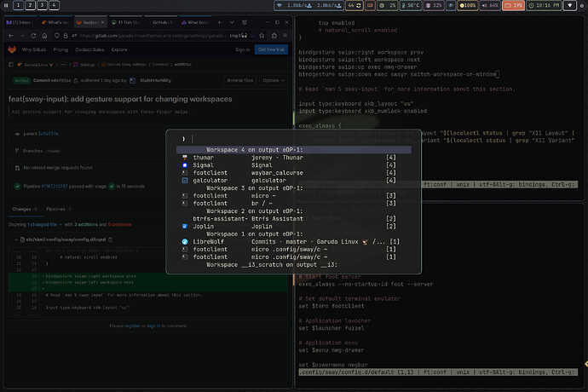Screen dimensions: 588x392
Task: Click the volume module in waybar
Action: 489,5
